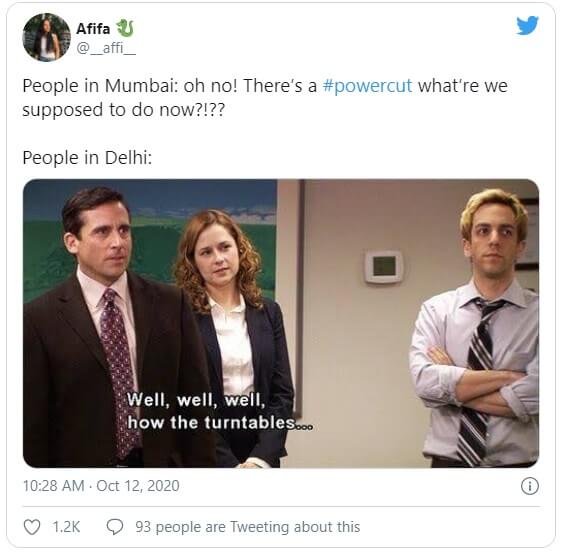Image resolution: width=561 pixels, height=553 pixels.
Task: Like the tweet with heart icon
Action: 32,527
